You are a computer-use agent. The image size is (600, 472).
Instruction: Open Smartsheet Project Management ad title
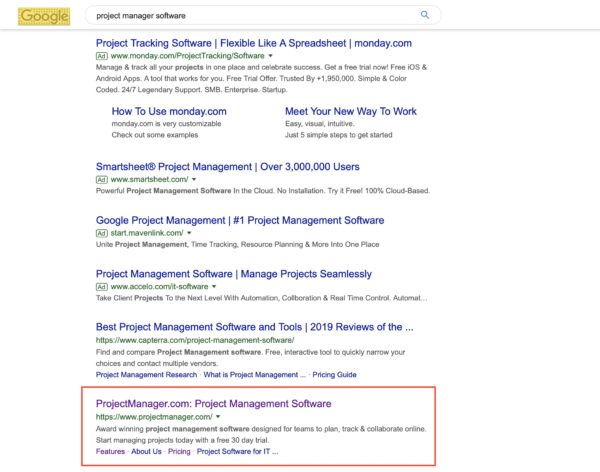(x=228, y=167)
